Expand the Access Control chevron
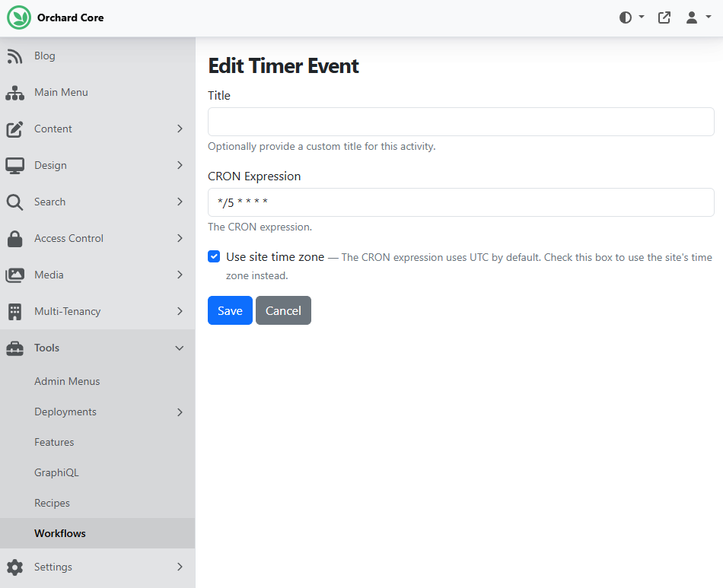 pyautogui.click(x=180, y=238)
